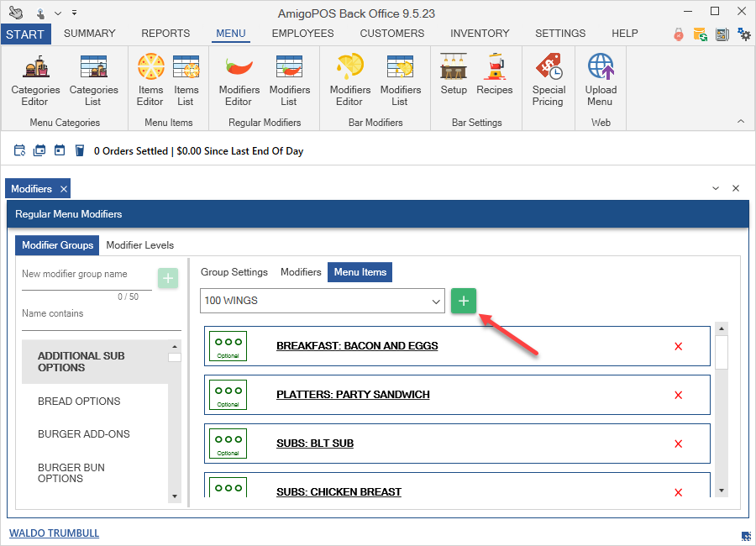
Task: Toggle Optional badge on PLATTERS: PARTY SANDWICH
Action: point(228,395)
